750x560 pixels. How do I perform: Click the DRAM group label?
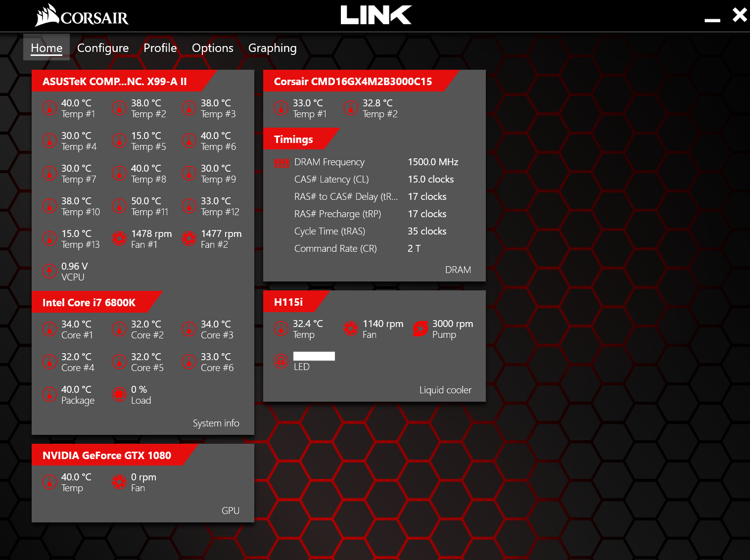point(458,270)
